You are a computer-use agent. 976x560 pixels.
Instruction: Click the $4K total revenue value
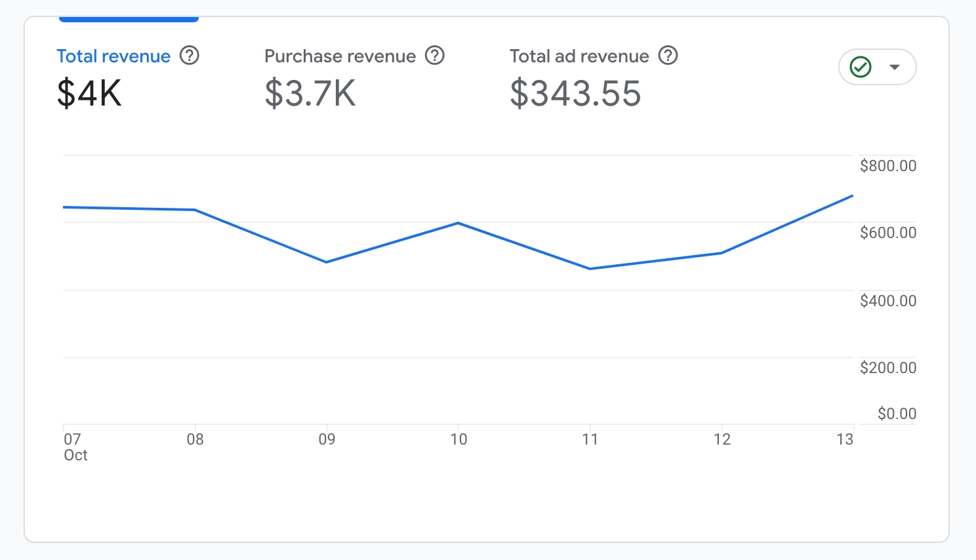click(89, 93)
